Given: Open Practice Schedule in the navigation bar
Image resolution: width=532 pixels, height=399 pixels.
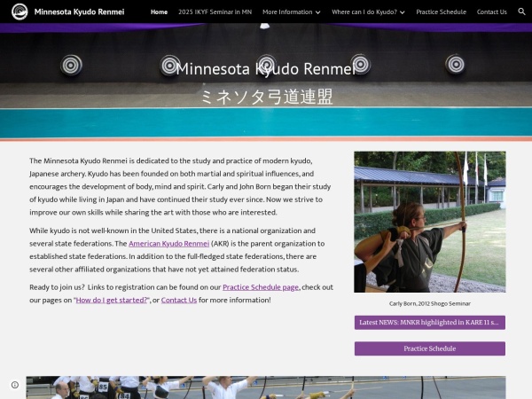Looking at the screenshot, I should point(441,12).
